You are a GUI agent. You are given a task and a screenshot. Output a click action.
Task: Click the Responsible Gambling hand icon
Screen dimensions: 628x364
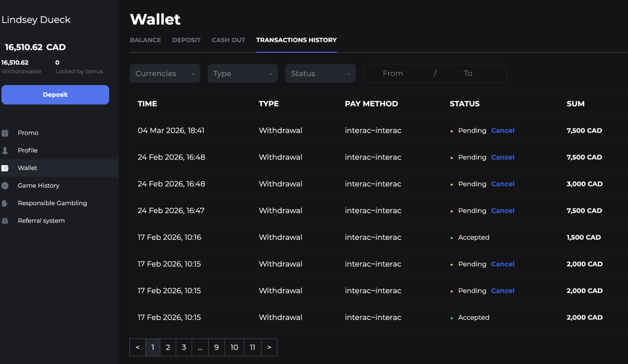5,203
